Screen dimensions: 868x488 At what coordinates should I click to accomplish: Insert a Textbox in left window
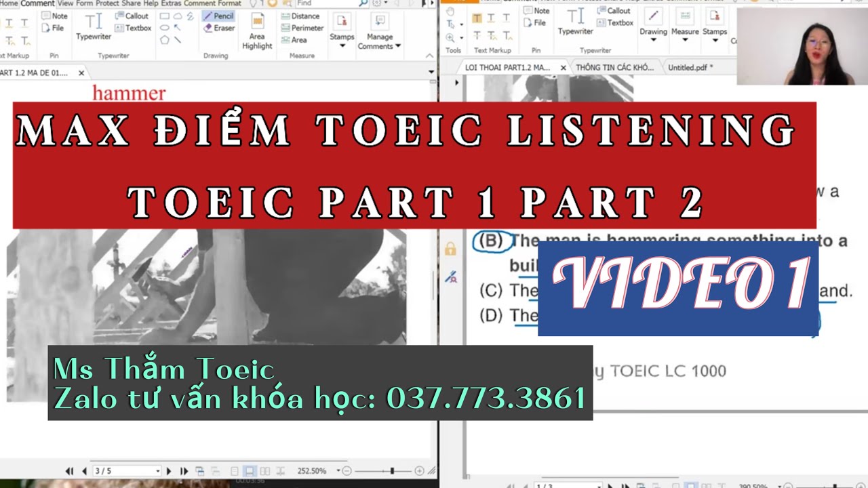coord(133,28)
